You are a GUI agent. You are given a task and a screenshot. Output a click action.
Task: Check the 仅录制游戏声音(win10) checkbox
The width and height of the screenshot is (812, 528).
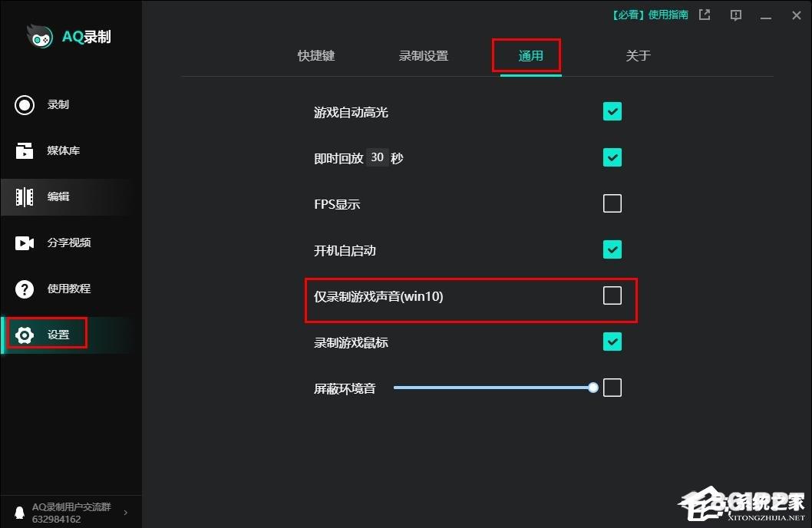click(612, 295)
